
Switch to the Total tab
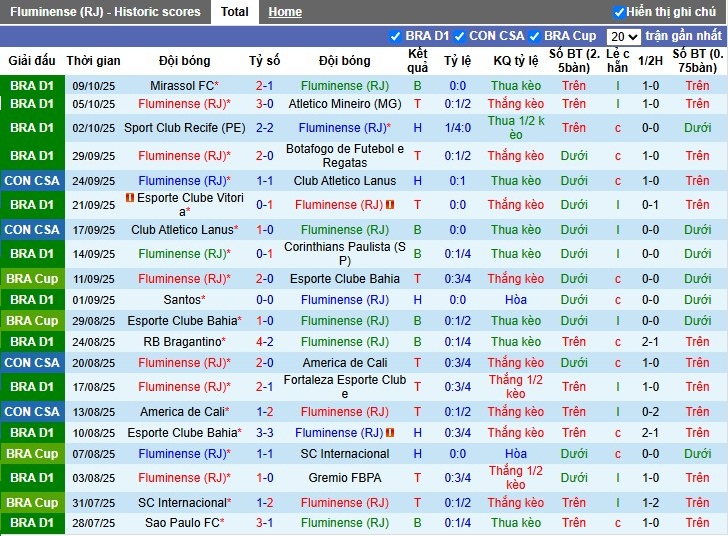pos(235,12)
